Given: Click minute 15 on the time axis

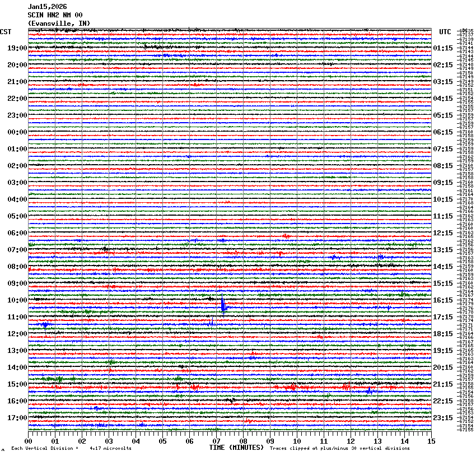Looking at the screenshot, I should pyautogui.click(x=431, y=441).
